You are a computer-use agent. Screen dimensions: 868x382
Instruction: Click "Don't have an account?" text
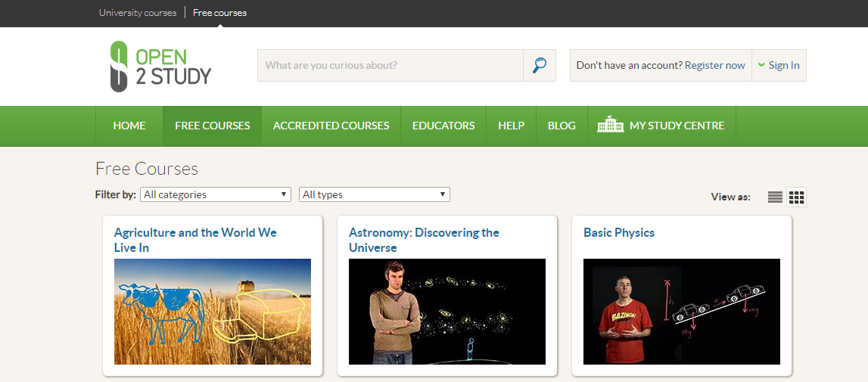[x=630, y=65]
